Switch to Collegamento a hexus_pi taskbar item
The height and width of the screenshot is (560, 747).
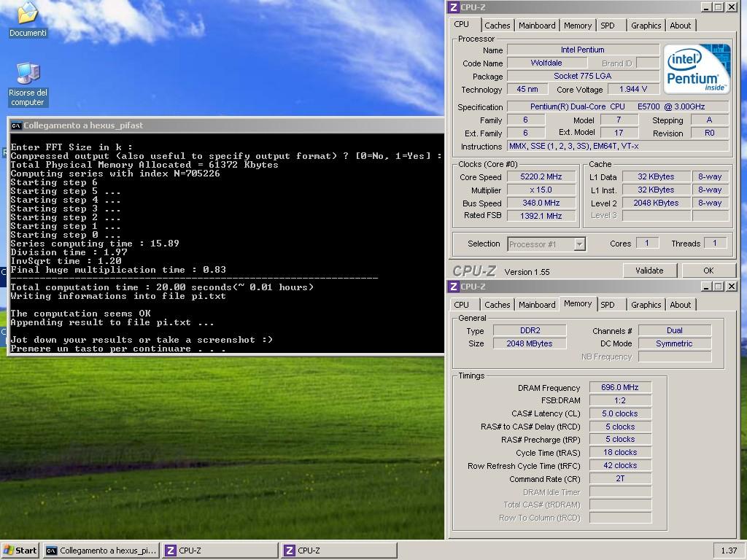pyautogui.click(x=101, y=551)
